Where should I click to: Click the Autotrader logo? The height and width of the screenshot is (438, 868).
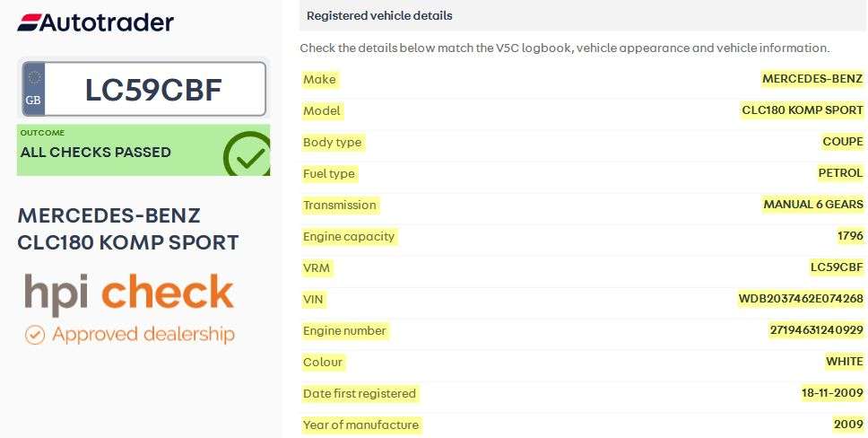coord(95,22)
